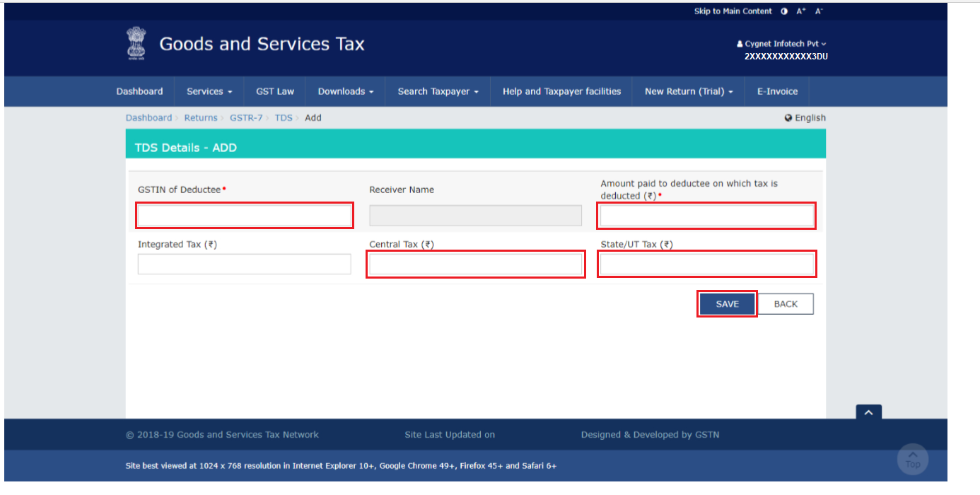Expand the Downloads dropdown menu
The width and height of the screenshot is (980, 495).
coord(346,91)
